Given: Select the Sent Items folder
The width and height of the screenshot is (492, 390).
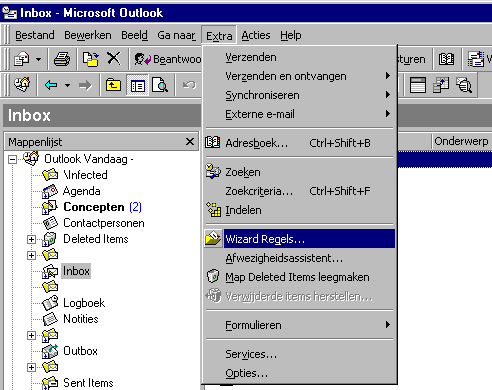Looking at the screenshot, I should [x=88, y=383].
